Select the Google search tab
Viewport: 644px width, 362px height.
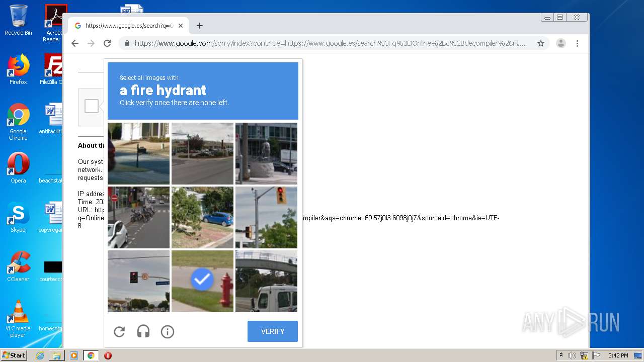(129, 26)
